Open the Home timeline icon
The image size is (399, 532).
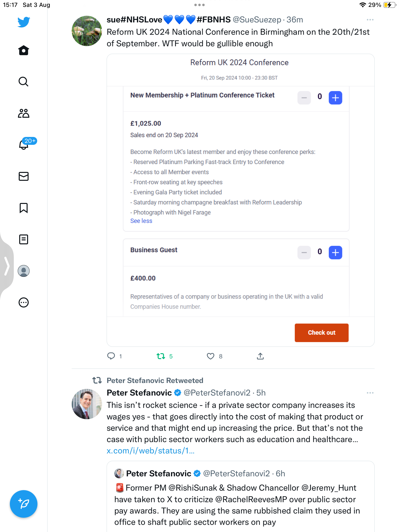point(24,50)
